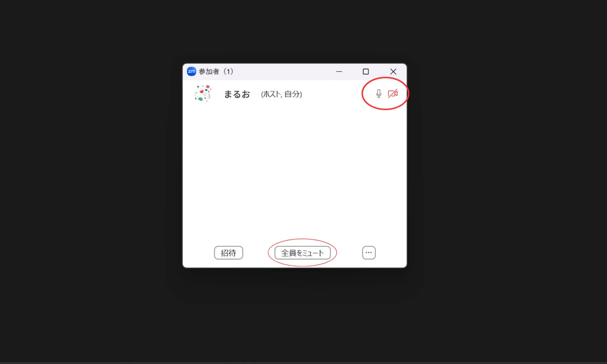The image size is (607, 364).
Task: Close participants panel window
Action: click(393, 70)
